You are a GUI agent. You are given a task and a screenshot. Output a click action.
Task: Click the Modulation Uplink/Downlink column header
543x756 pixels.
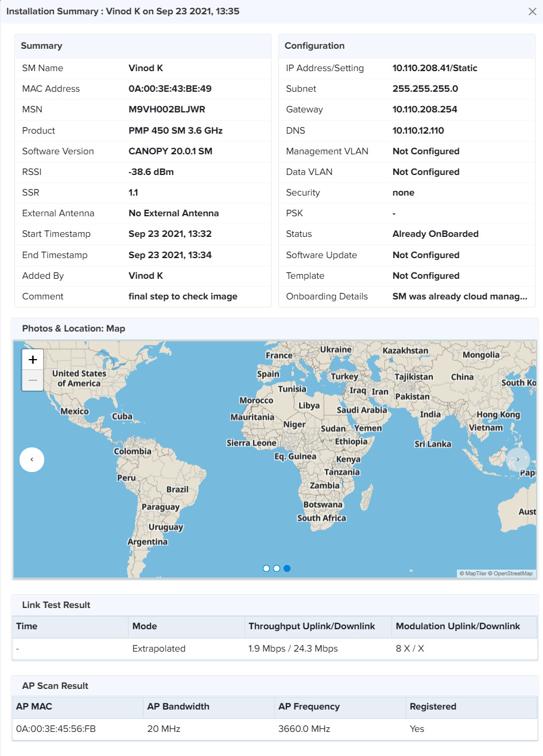(457, 626)
